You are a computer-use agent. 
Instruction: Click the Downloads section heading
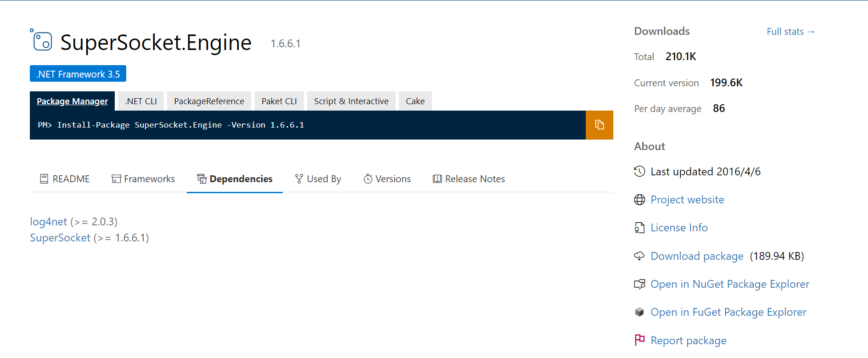[662, 31]
